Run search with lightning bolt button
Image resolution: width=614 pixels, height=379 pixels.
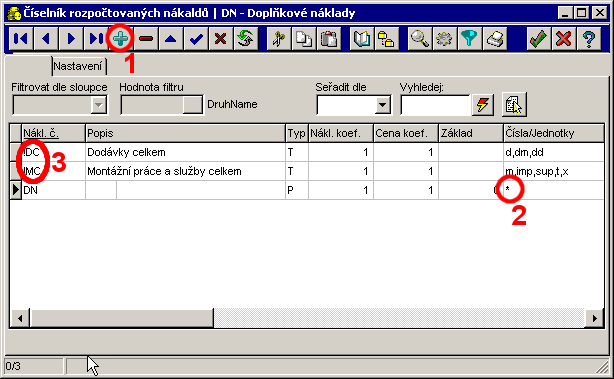click(x=483, y=105)
